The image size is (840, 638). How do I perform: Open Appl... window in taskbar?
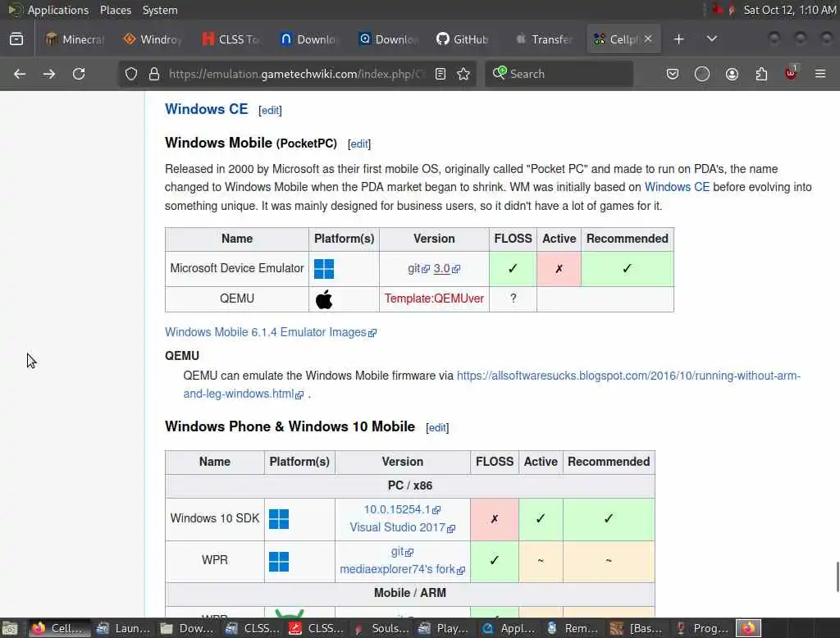(x=509, y=628)
